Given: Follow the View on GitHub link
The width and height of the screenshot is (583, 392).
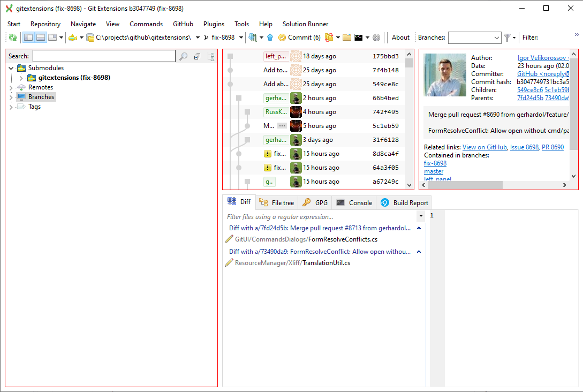Looking at the screenshot, I should [484, 147].
